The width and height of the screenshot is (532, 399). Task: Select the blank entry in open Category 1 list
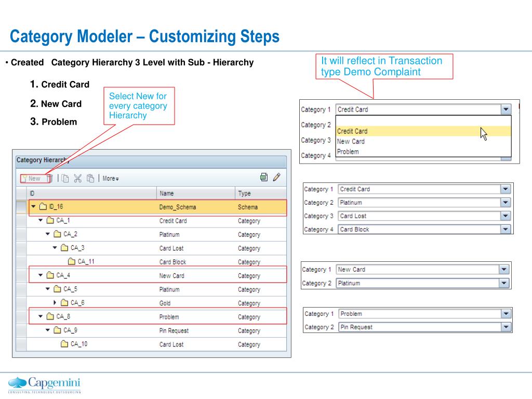pyautogui.click(x=423, y=121)
